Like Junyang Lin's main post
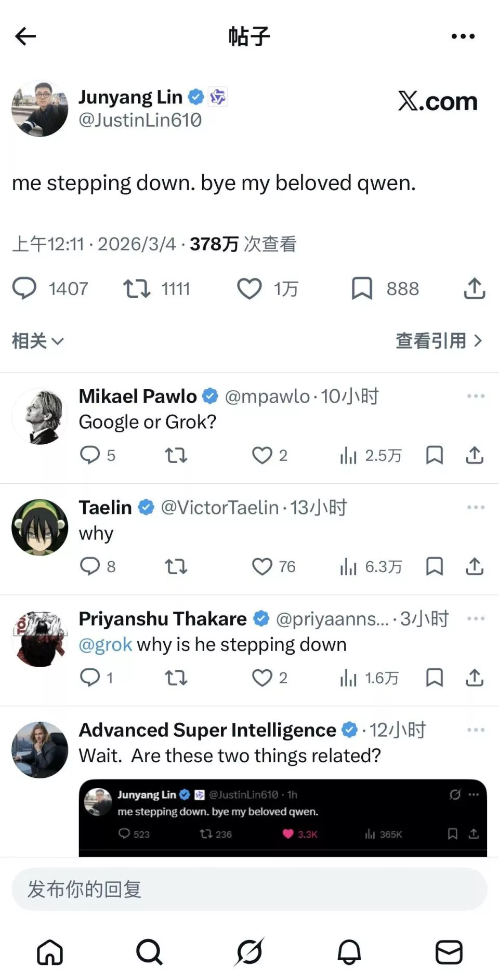 249,288
